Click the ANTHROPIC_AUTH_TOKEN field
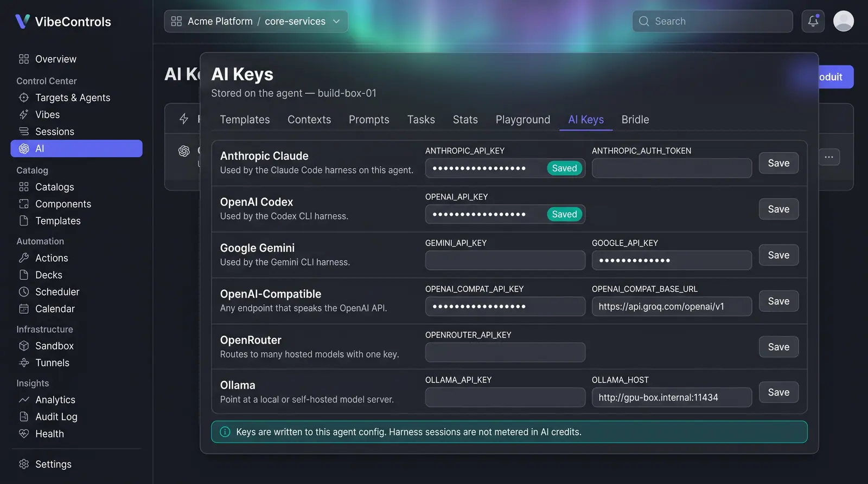Image resolution: width=868 pixels, height=484 pixels. click(x=672, y=168)
